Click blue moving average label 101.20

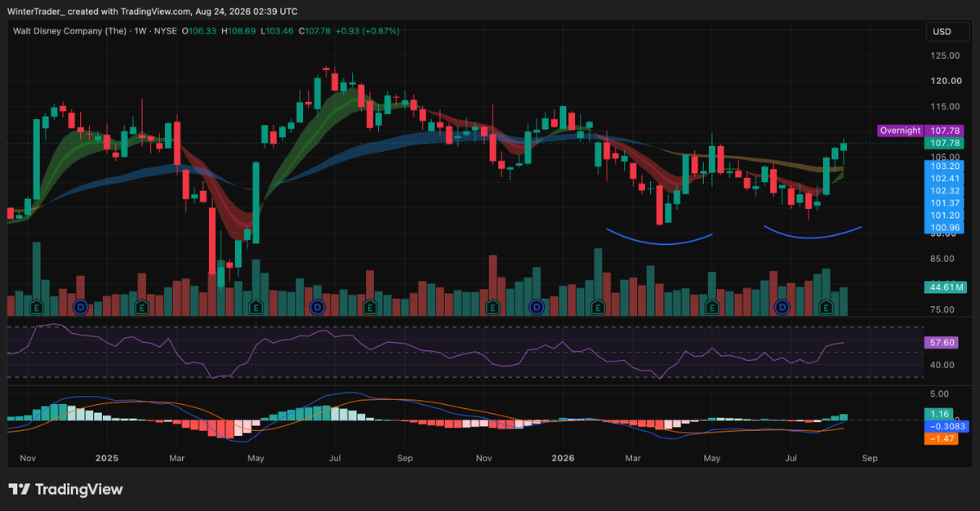946,216
